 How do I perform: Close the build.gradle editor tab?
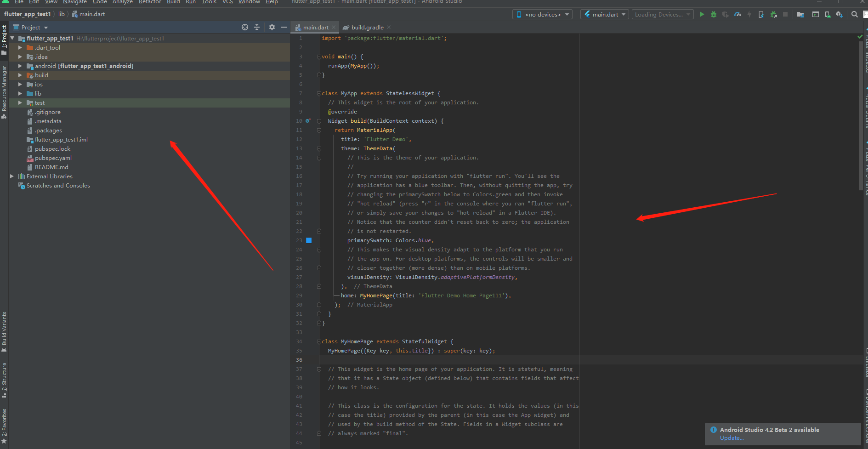click(x=389, y=27)
